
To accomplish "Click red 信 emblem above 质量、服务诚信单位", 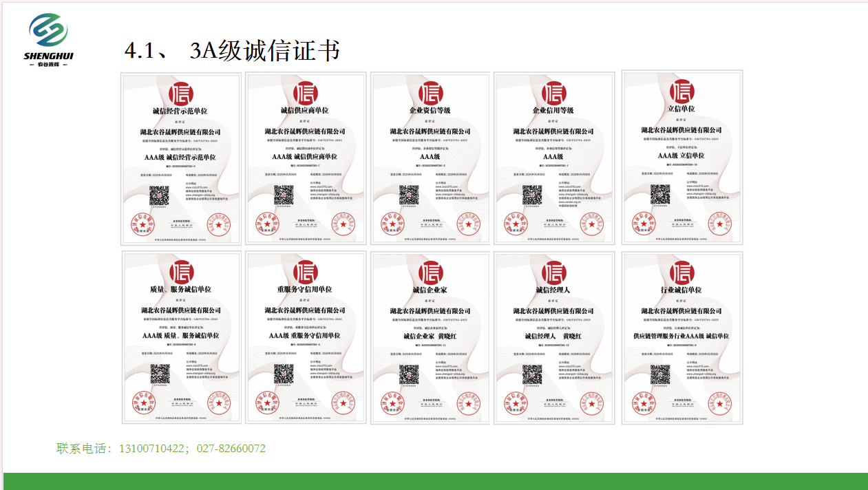I will click(x=181, y=273).
